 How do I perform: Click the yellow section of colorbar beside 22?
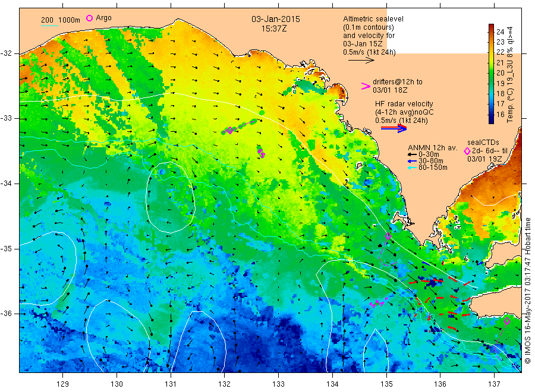[x=492, y=52]
